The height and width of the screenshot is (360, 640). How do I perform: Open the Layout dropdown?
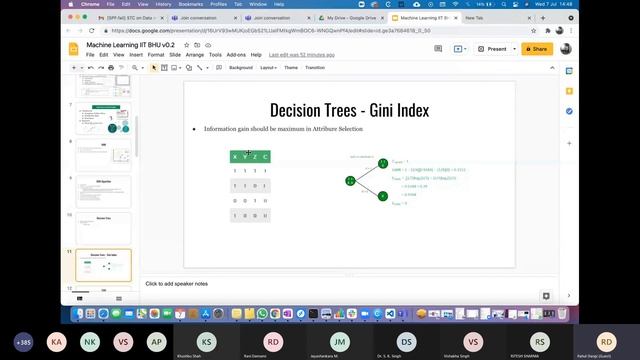tap(268, 68)
